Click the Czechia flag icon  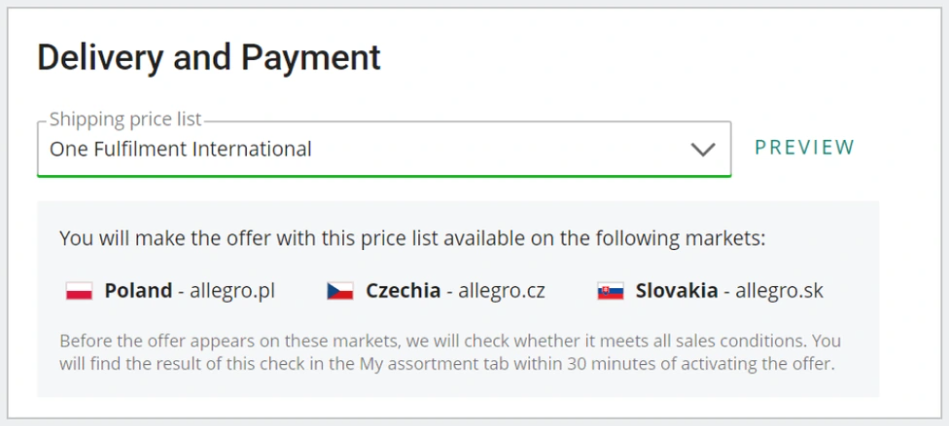coord(340,292)
